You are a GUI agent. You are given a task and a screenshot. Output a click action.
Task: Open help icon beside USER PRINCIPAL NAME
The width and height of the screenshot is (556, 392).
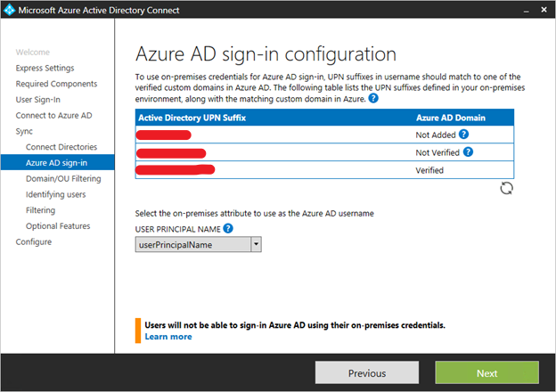[228, 229]
